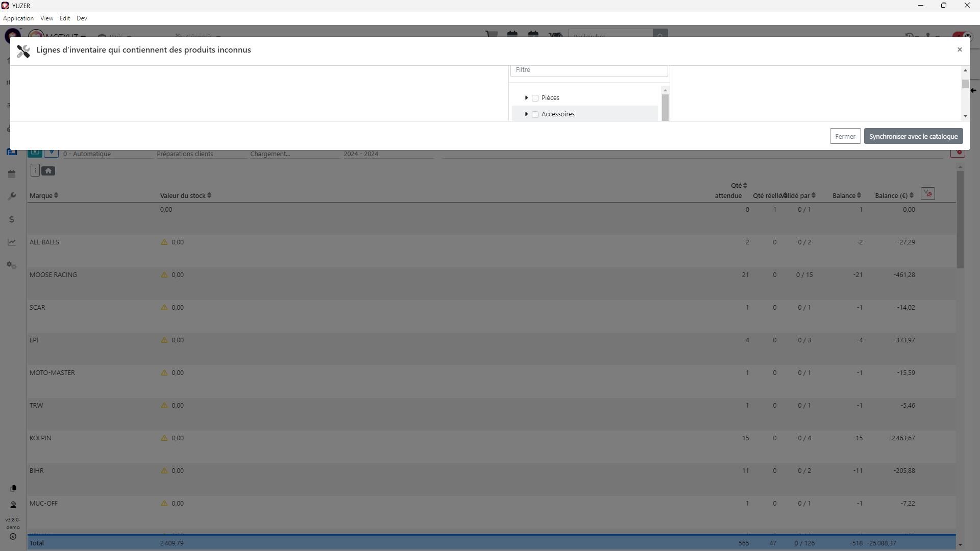Expand the Pièces tree node
Screen dimensions: 980x551
tap(526, 98)
